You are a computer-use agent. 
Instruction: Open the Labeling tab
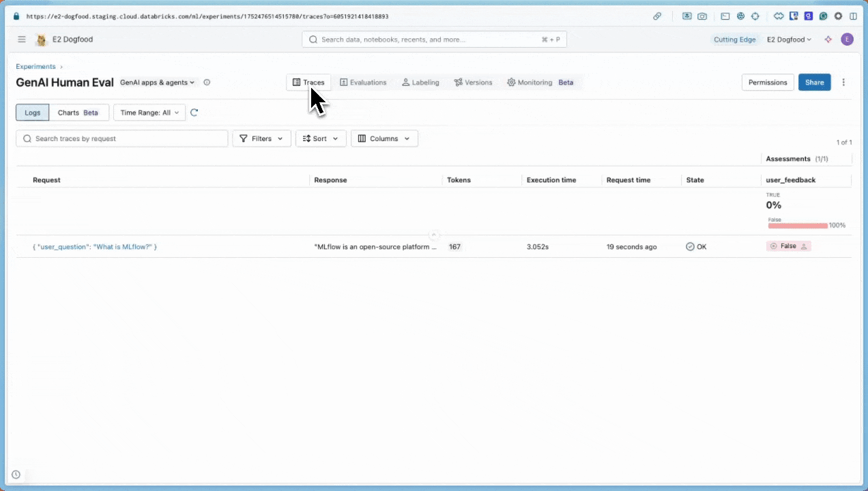(x=420, y=83)
